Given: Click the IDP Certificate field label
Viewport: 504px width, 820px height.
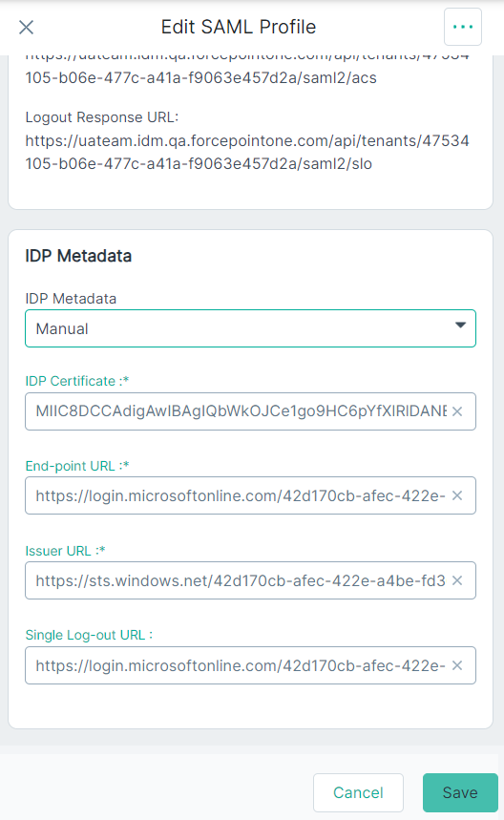Looking at the screenshot, I should [77, 381].
